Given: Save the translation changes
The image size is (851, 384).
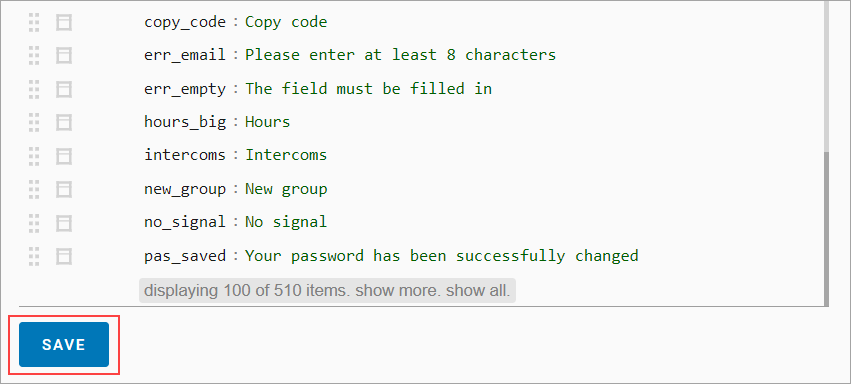Looking at the screenshot, I should (64, 344).
